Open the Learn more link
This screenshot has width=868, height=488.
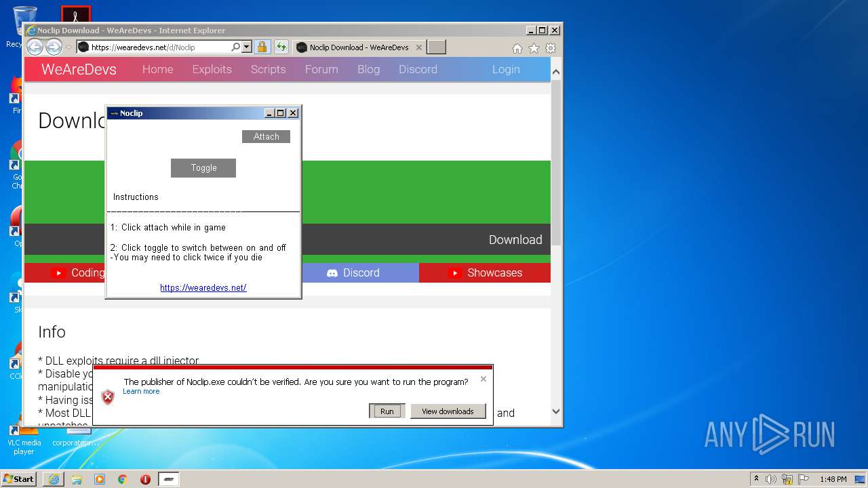[141, 392]
